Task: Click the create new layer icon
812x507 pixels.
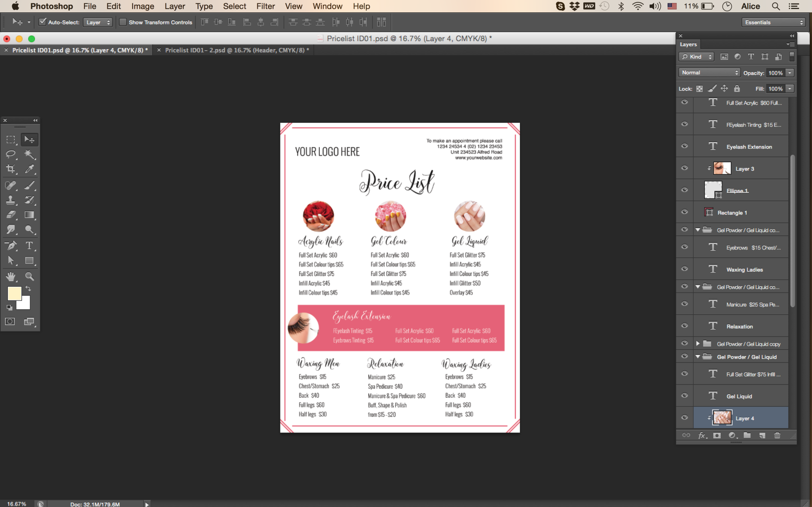Action: tap(762, 435)
